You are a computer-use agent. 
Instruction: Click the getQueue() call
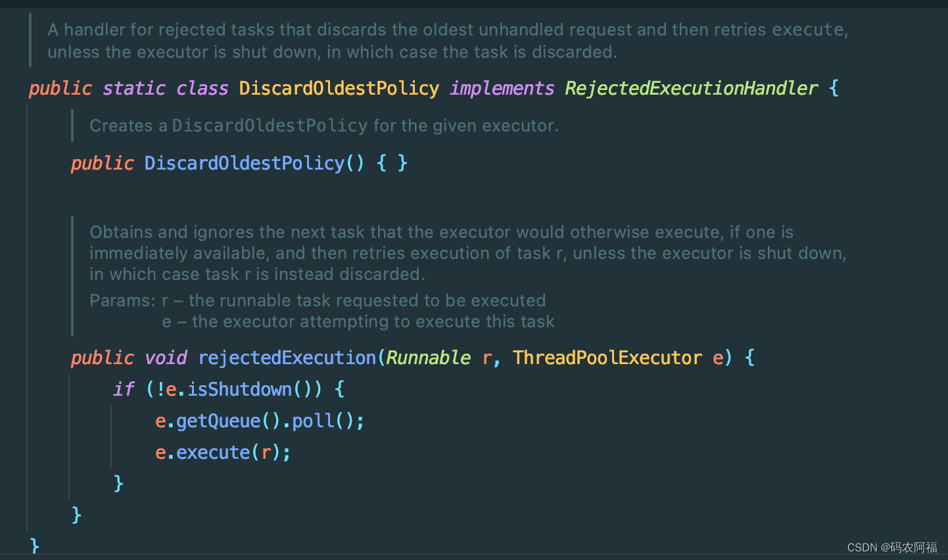(229, 421)
